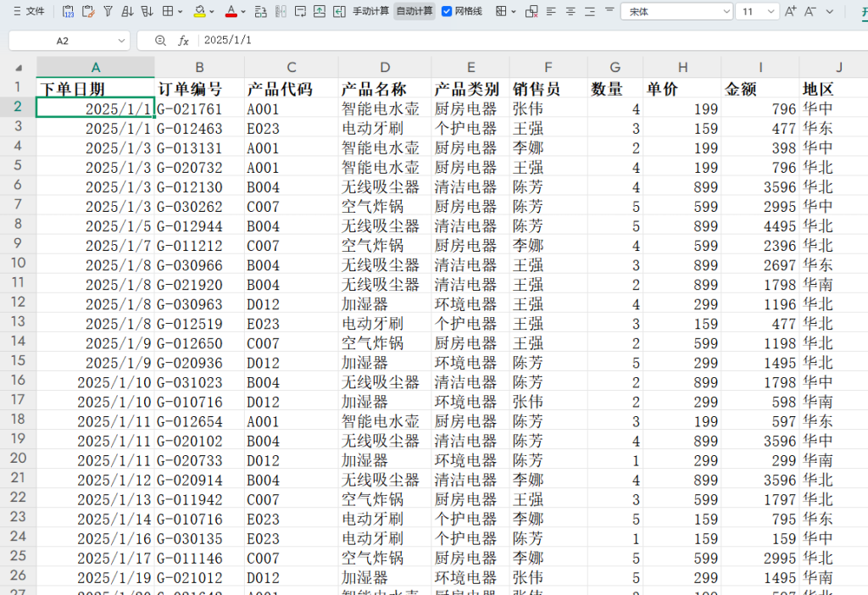Image resolution: width=868 pixels, height=595 pixels.
Task: Click the freeze panes grid icon
Action: [501, 11]
